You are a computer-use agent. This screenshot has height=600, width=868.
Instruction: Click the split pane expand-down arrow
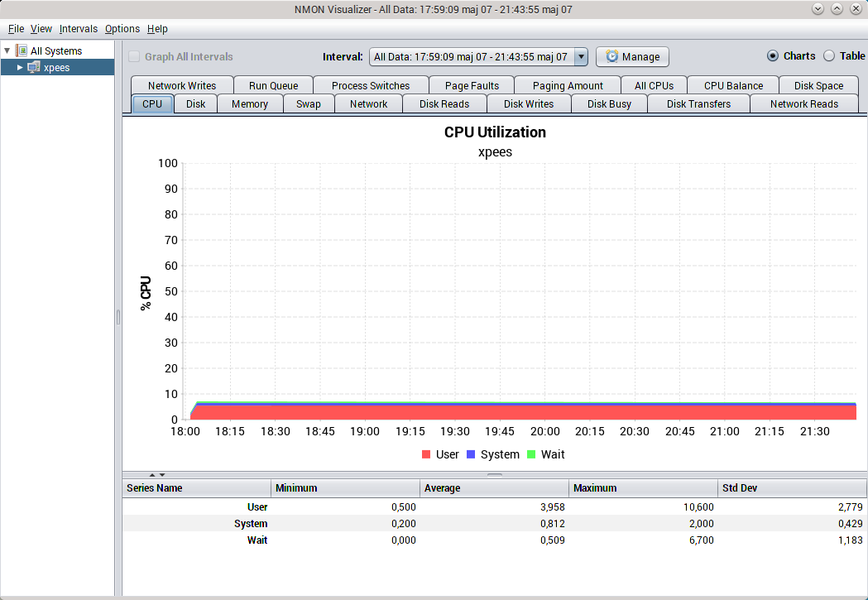[x=162, y=475]
